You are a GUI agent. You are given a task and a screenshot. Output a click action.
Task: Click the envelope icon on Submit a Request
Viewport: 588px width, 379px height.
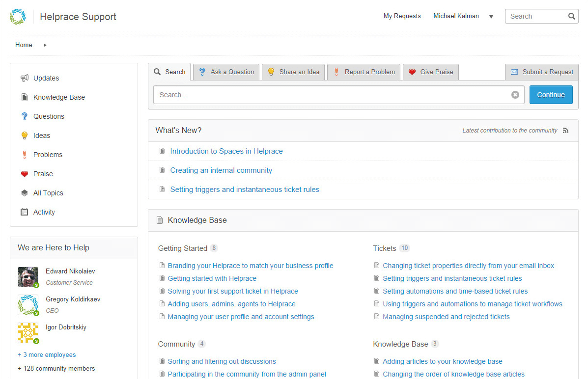514,72
